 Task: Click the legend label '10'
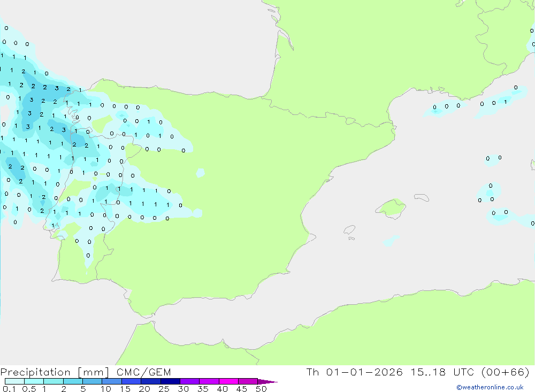(x=106, y=389)
